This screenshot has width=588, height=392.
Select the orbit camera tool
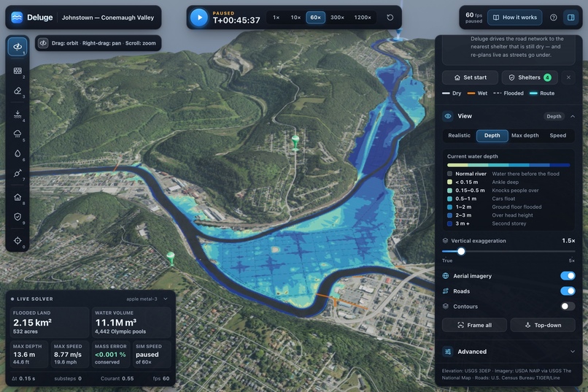(18, 47)
